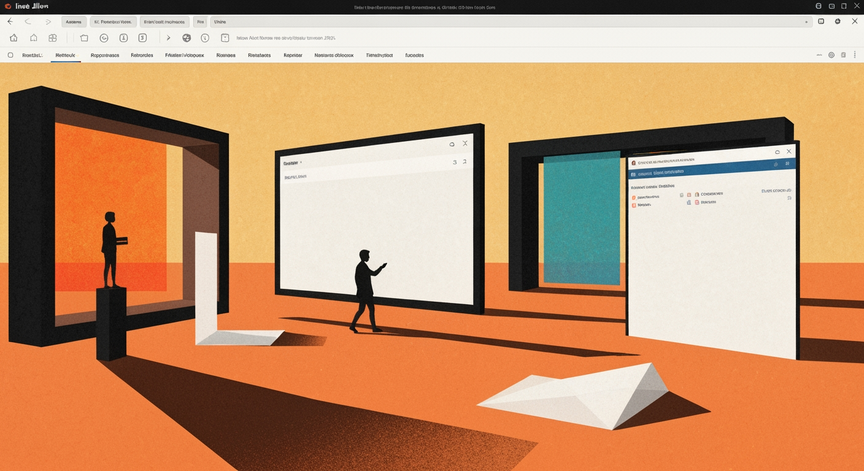Click the small right chevron in toolbar
The width and height of the screenshot is (864, 471).
(x=169, y=38)
